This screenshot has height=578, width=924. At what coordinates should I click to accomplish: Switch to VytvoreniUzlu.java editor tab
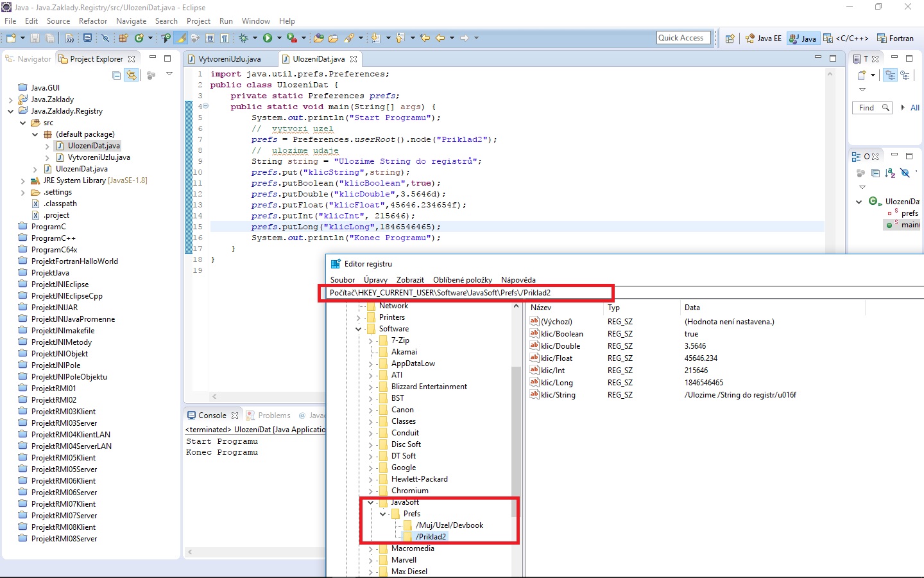[229, 59]
